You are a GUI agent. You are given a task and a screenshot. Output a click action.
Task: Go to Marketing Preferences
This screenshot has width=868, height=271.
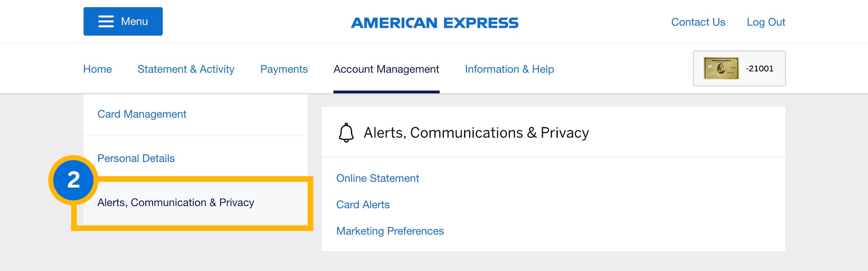(x=390, y=231)
